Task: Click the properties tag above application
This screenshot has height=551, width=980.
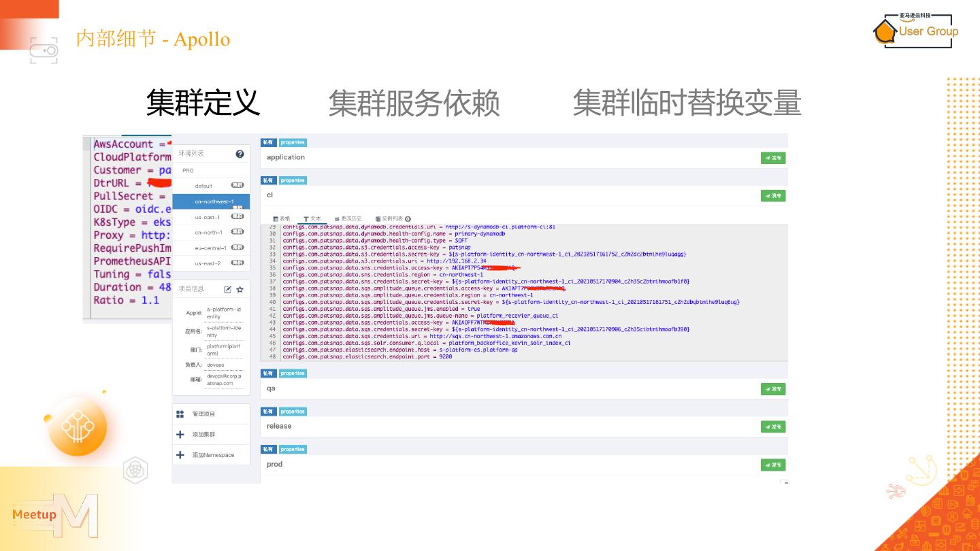Action: 293,142
